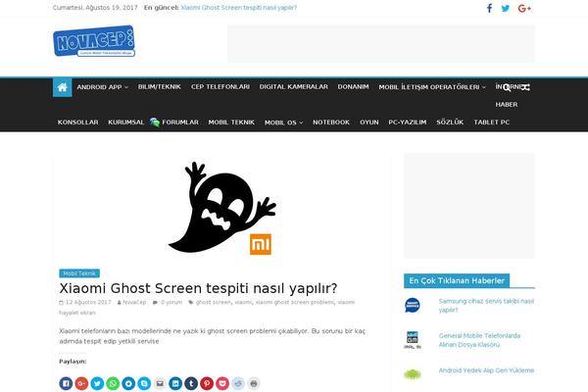The image size is (588, 392).
Task: Click the Mobil Teknik category badge
Action: point(79,273)
